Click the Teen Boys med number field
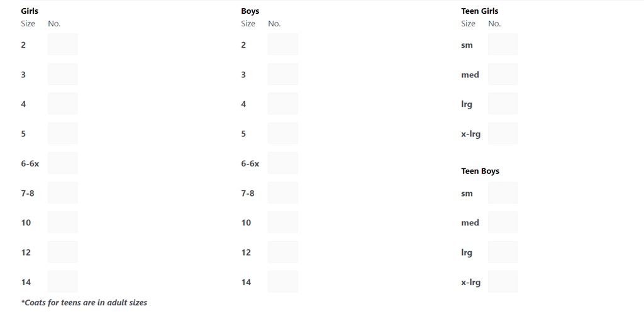The height and width of the screenshot is (314, 644). tap(503, 222)
